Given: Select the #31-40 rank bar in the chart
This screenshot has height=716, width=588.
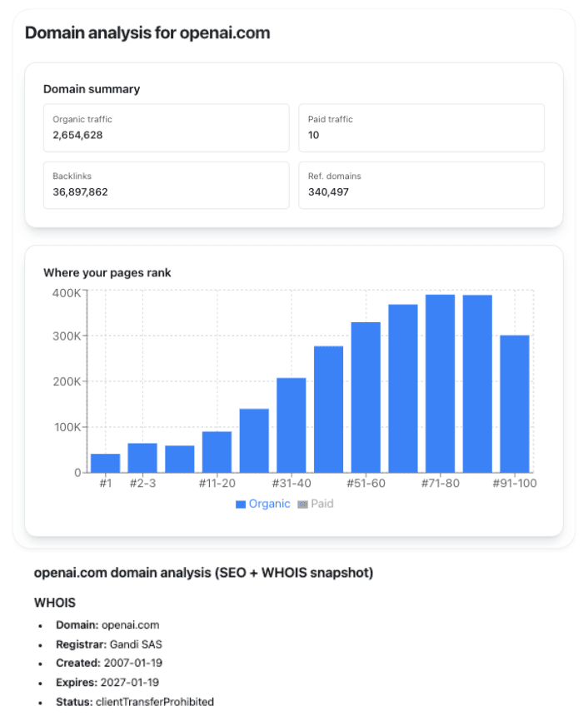Looking at the screenshot, I should coord(292,425).
